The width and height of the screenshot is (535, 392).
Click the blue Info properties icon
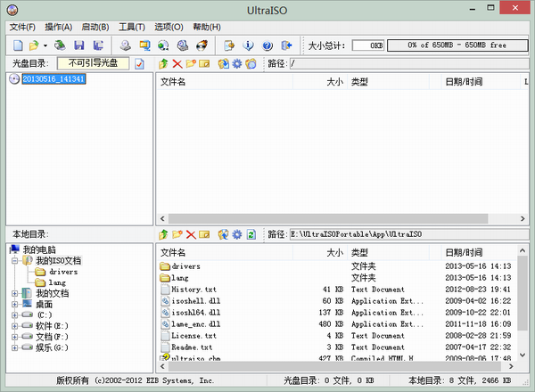coord(248,45)
